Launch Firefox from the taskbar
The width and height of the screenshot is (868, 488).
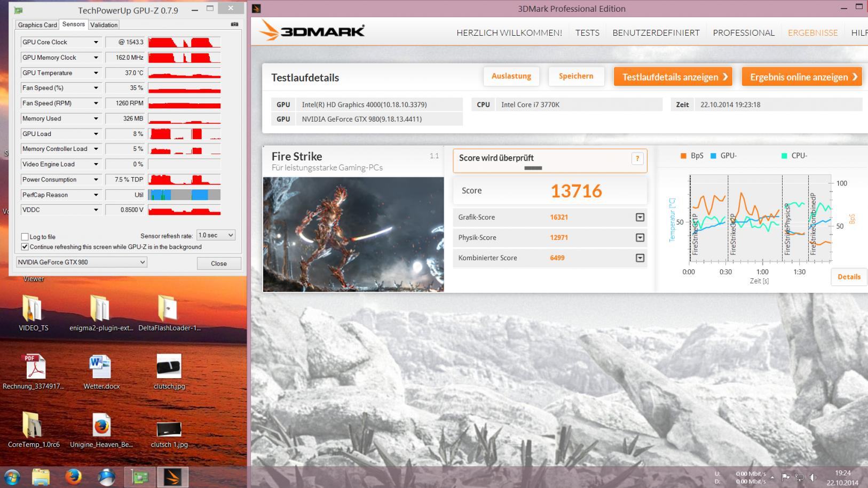[73, 477]
